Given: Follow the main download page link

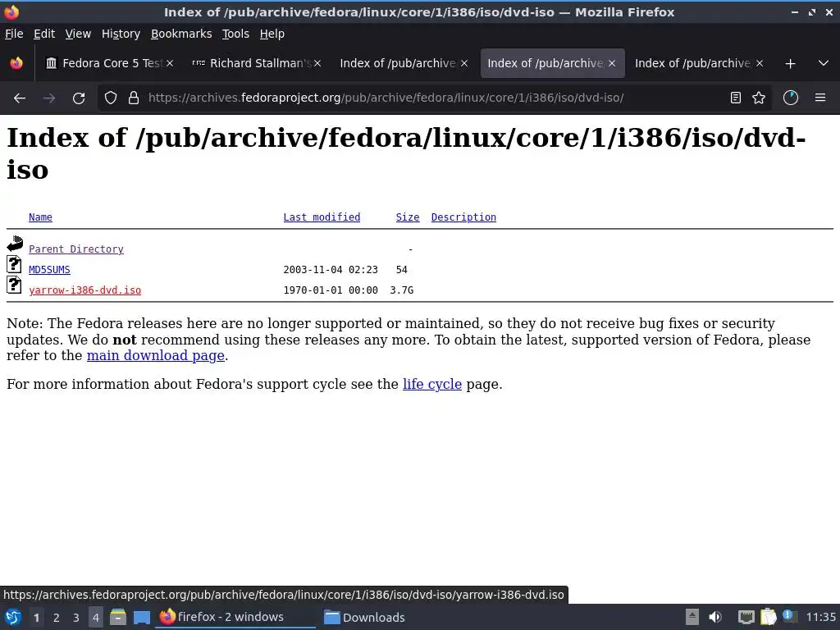Looking at the screenshot, I should pos(155,356).
